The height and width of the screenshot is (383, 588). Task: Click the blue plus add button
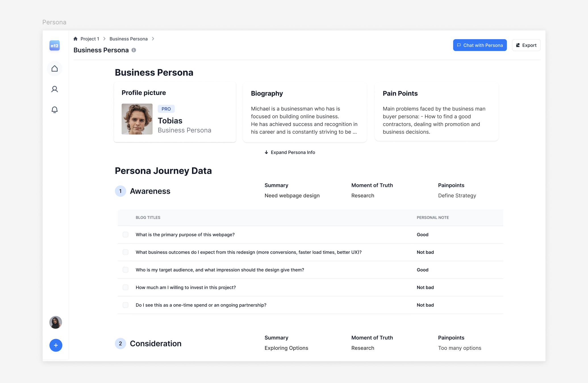[56, 345]
